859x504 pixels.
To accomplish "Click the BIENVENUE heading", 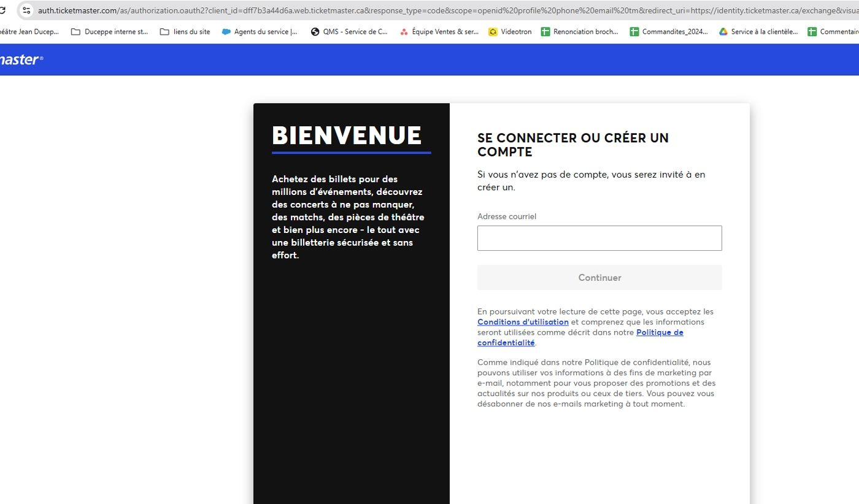I will [x=347, y=136].
